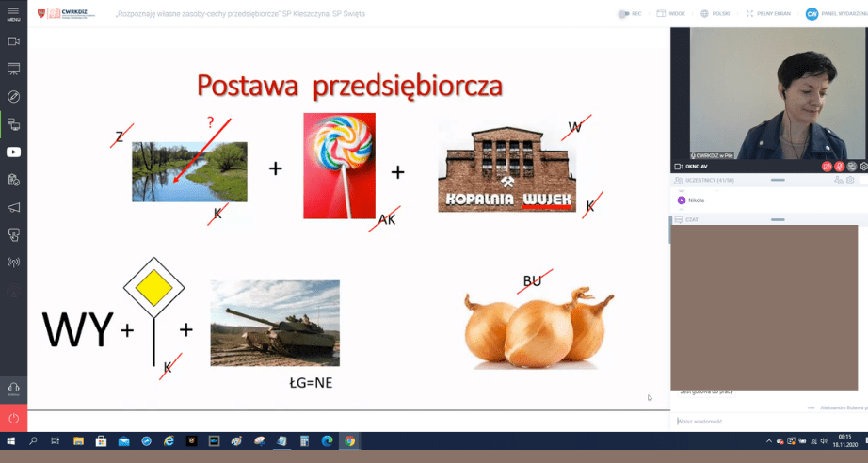
Task: Click the megaphone announcement icon in sidebar
Action: (13, 207)
